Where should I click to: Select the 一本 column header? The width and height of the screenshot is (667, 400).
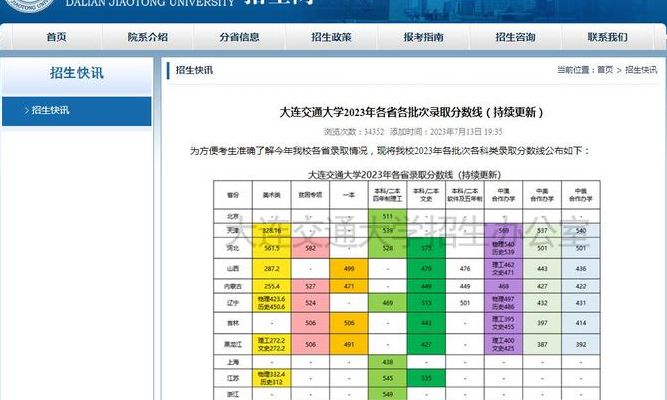(x=349, y=195)
